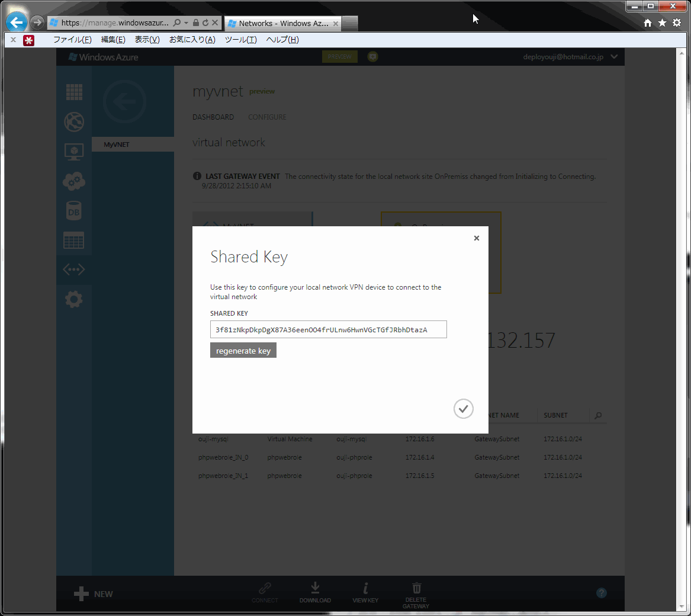This screenshot has height=616, width=691.
Task: Open the browser favorites star
Action: pyautogui.click(x=662, y=23)
